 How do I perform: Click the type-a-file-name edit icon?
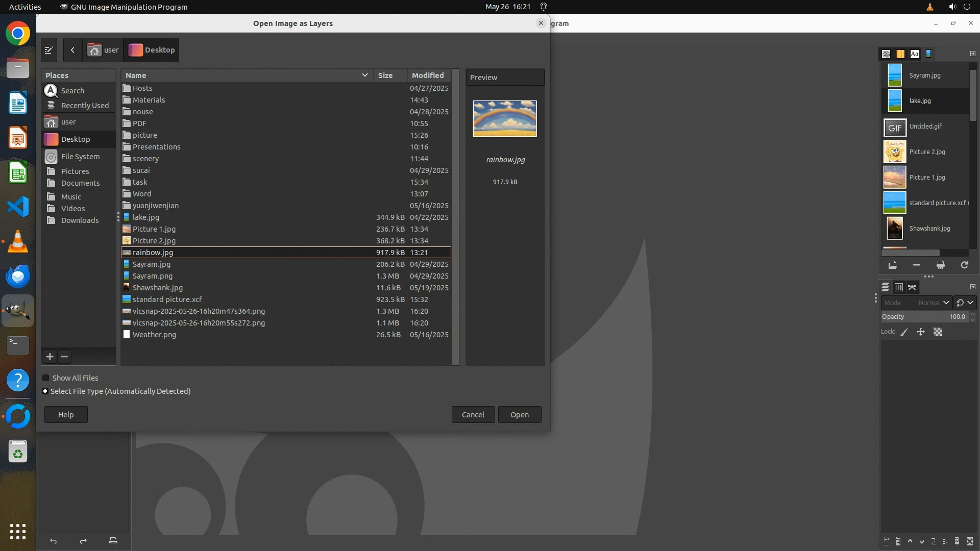point(49,50)
